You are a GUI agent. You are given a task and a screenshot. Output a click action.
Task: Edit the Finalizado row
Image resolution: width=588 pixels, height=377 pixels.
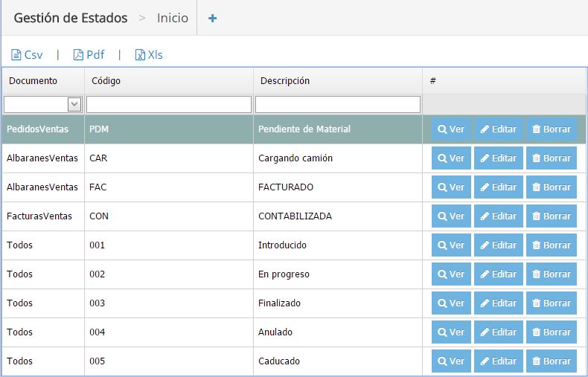coord(499,303)
